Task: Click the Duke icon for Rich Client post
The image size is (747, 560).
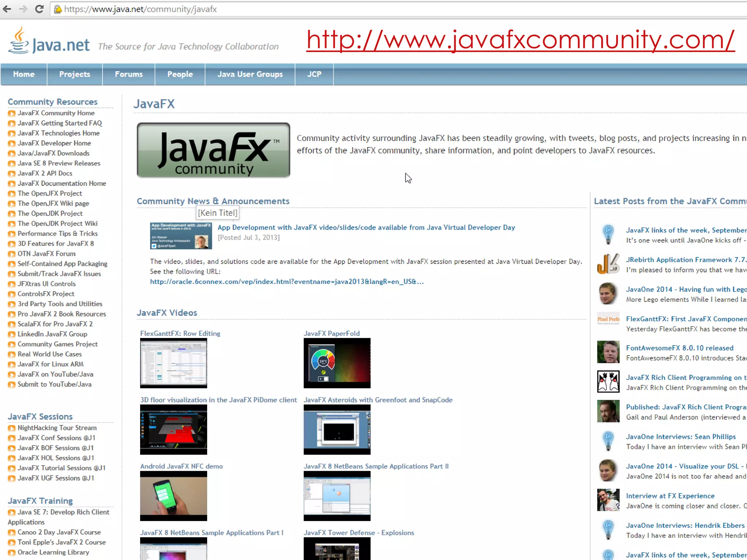Action: [x=608, y=382]
